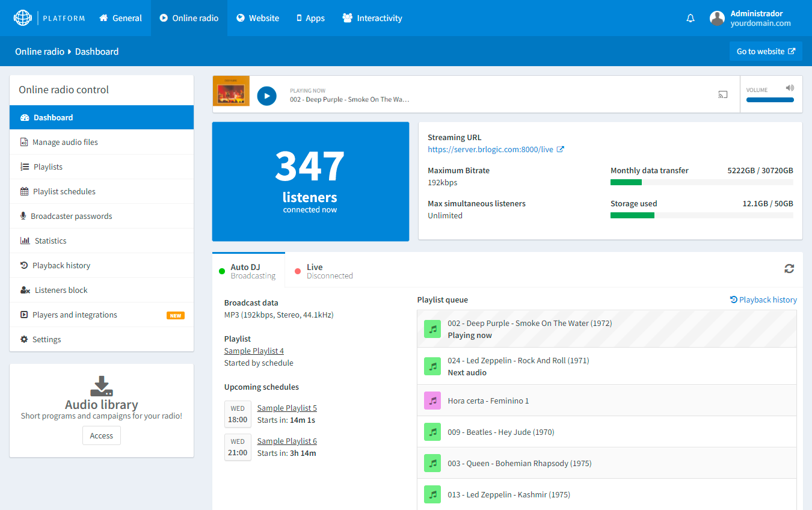This screenshot has height=510, width=812.
Task: Open the Interactivity menu
Action: click(x=372, y=18)
